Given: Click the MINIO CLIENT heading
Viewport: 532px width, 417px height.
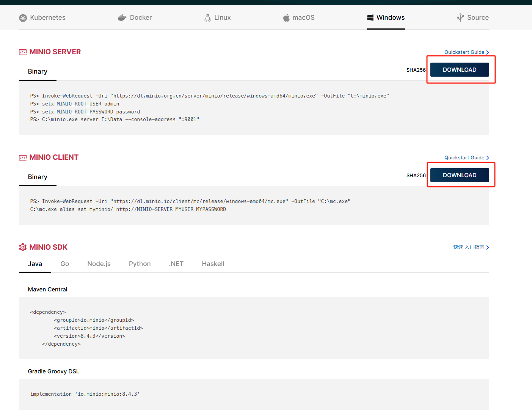Looking at the screenshot, I should (x=54, y=157).
